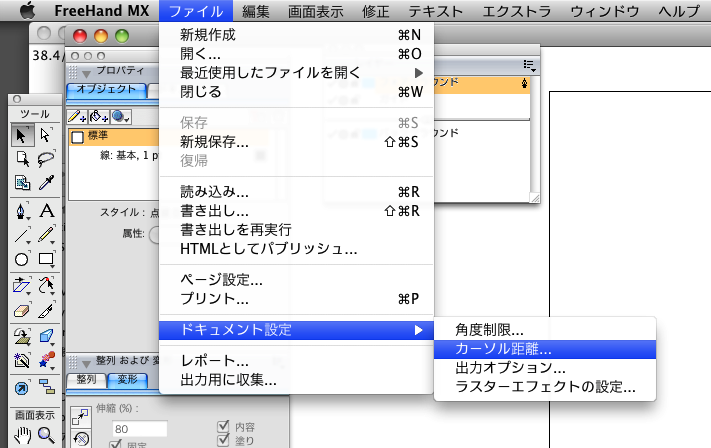Toggle the 内容 checkbox

[224, 424]
